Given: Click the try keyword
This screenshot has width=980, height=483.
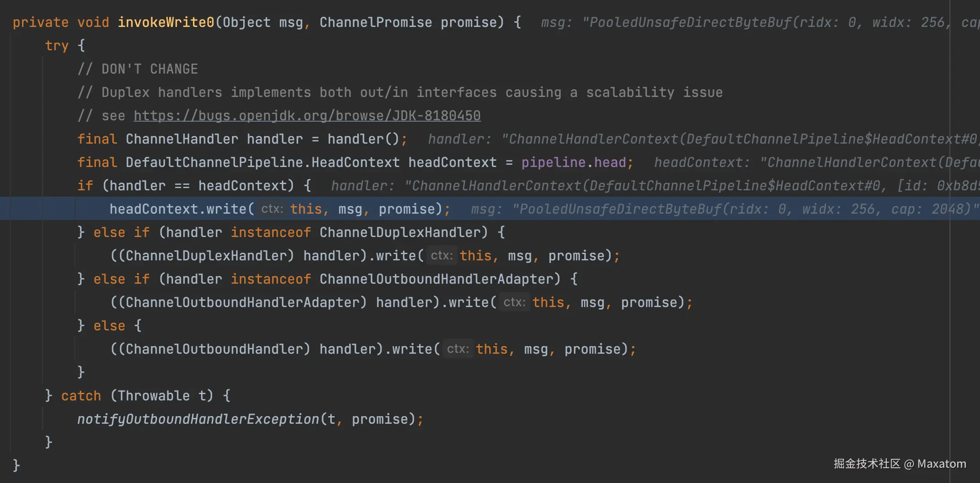Looking at the screenshot, I should pos(57,46).
